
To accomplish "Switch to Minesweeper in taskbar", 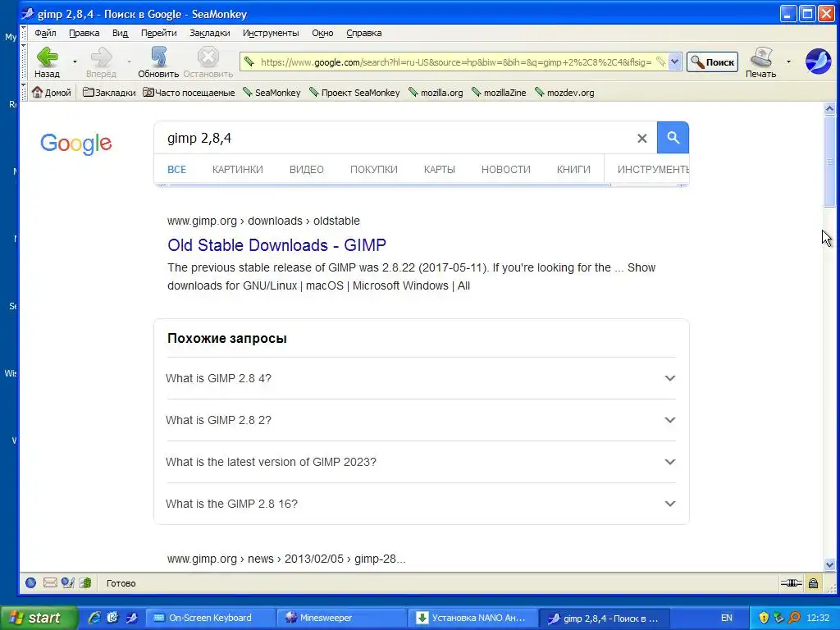I will click(340, 618).
